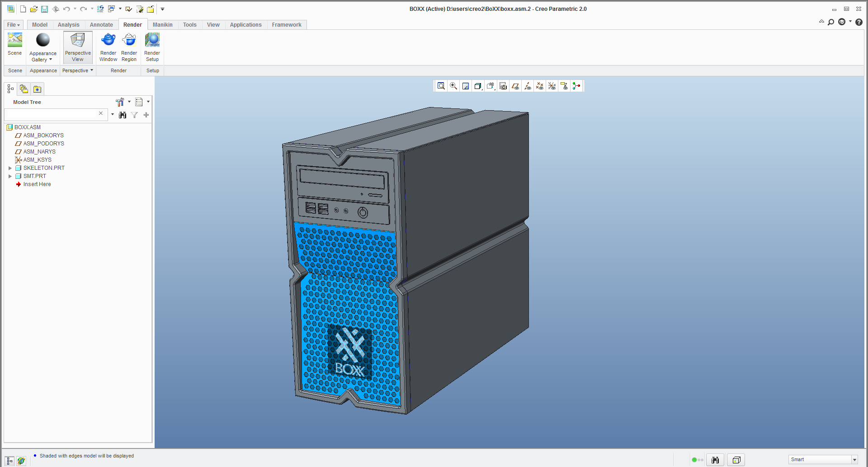The image size is (868, 467).
Task: Open the Appearance Gallery
Action: pyautogui.click(x=42, y=47)
